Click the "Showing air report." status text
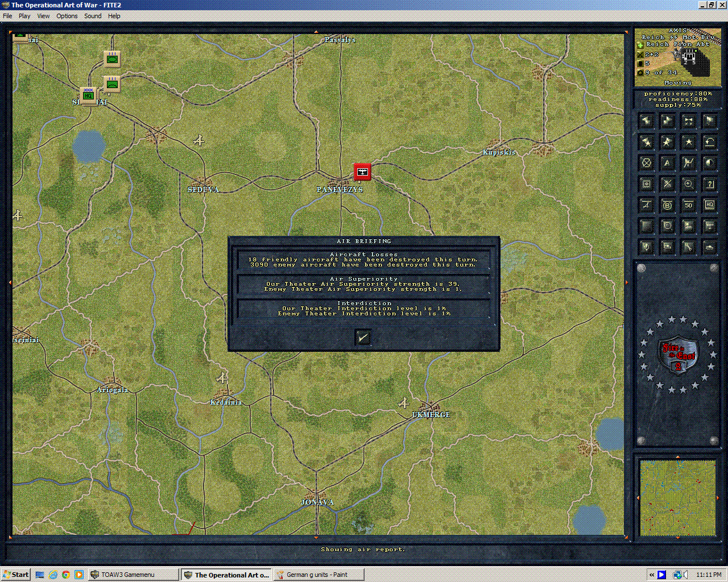Image resolution: width=728 pixels, height=582 pixels. tap(363, 550)
